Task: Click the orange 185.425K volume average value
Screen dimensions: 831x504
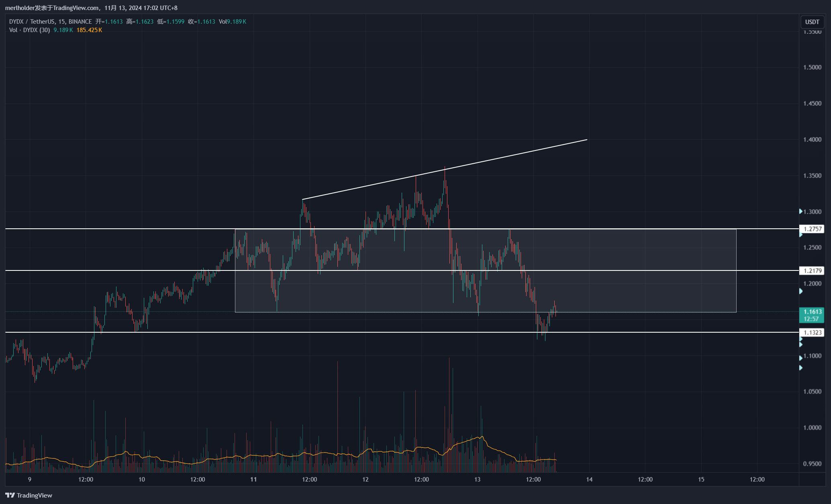Action: pyautogui.click(x=89, y=30)
